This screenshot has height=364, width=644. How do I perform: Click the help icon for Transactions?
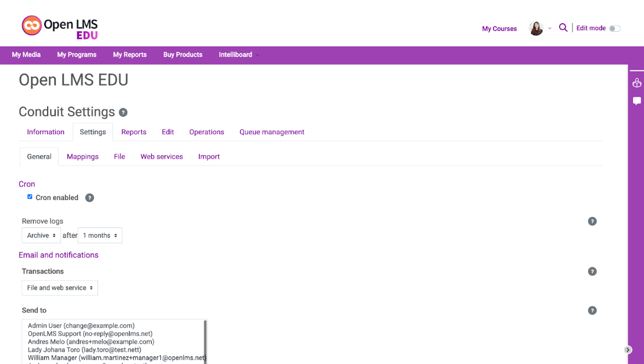pos(592,272)
